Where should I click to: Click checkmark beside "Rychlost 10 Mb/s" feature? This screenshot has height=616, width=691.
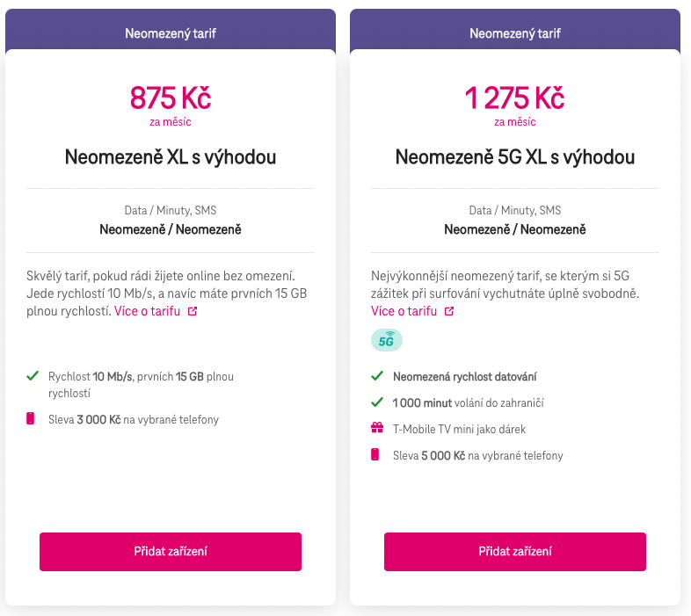point(33,376)
